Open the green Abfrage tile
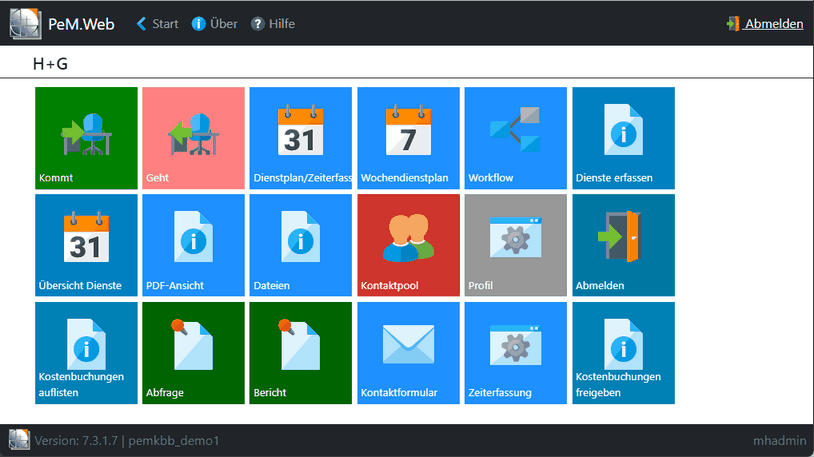 click(193, 353)
